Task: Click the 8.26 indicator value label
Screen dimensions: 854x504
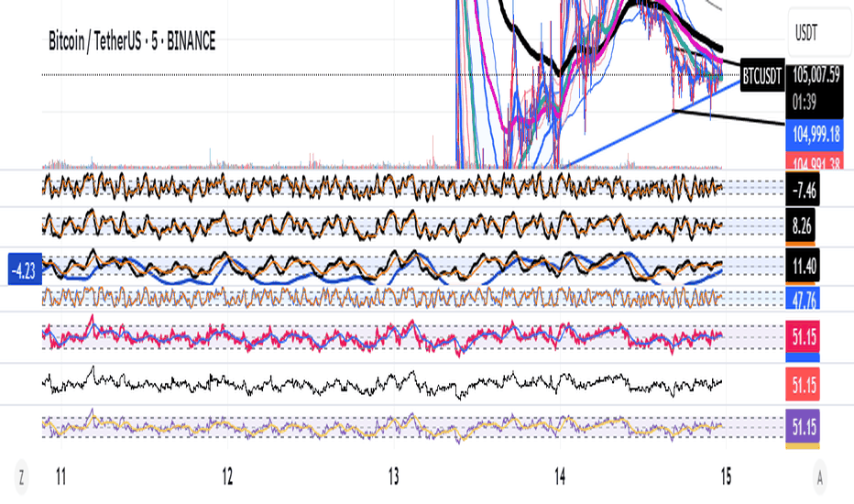Action: 801,225
